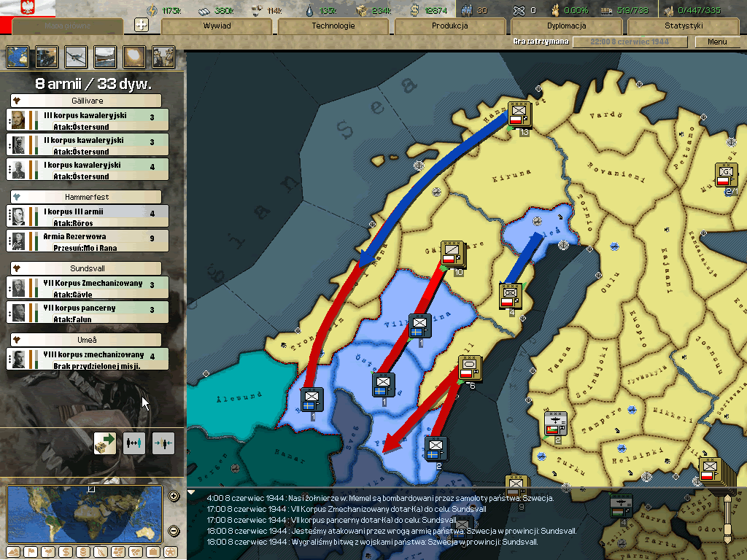Screen dimensions: 747x560
Task: Switch to the terrain mountain map mode
Action: point(13,551)
